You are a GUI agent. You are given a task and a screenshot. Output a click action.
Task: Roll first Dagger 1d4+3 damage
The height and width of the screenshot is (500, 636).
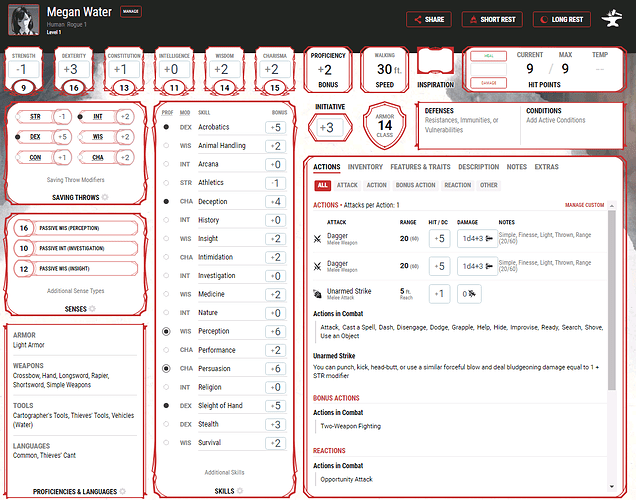pyautogui.click(x=477, y=239)
